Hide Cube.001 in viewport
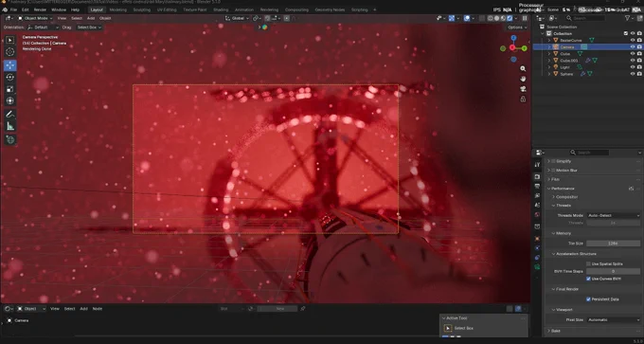The image size is (644, 344). coord(633,61)
